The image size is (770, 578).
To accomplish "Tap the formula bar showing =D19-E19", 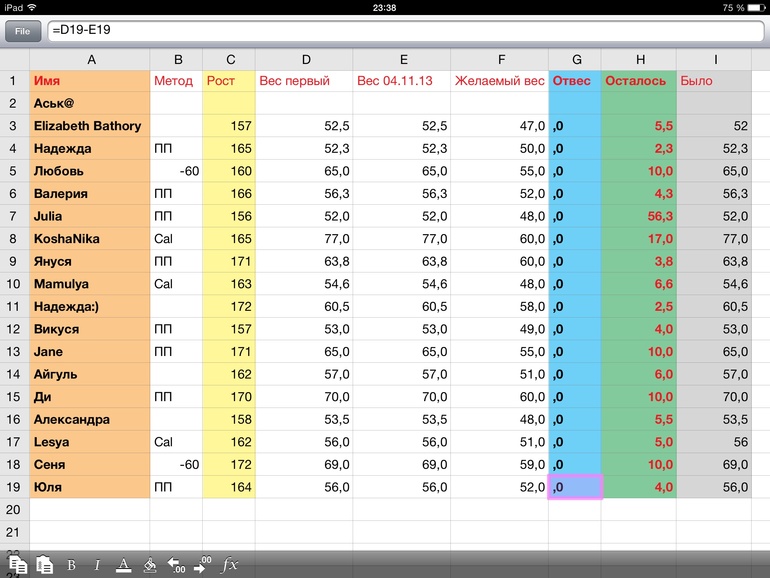I will (x=400, y=31).
